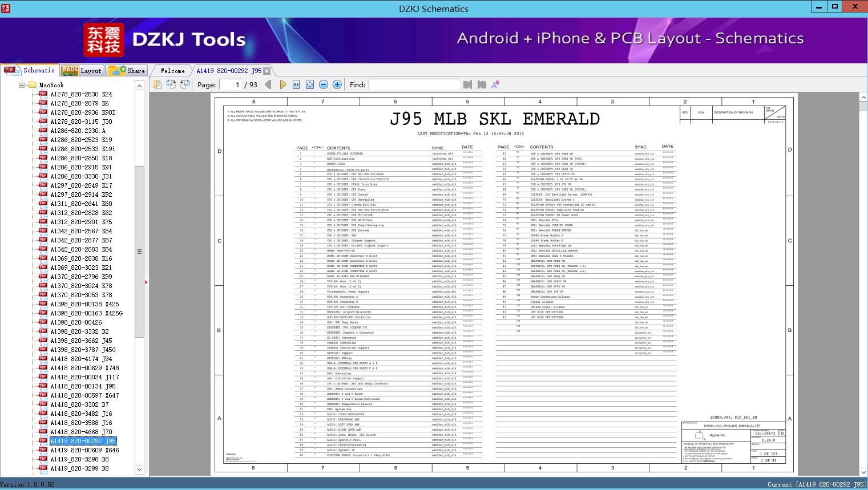Click the PDF icon next to A1286_820-2523 K19
This screenshot has width=868, height=490.
43,139
